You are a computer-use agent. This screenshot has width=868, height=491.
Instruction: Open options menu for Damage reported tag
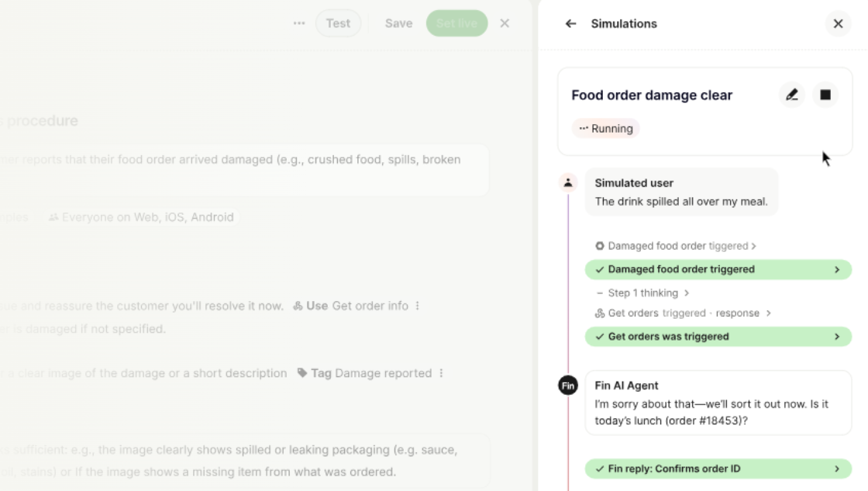coord(441,374)
